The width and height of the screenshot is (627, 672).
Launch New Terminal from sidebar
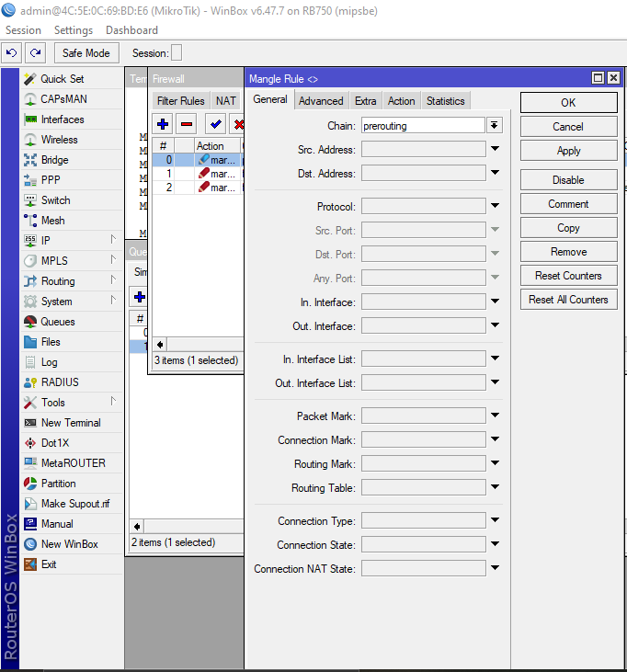(71, 423)
